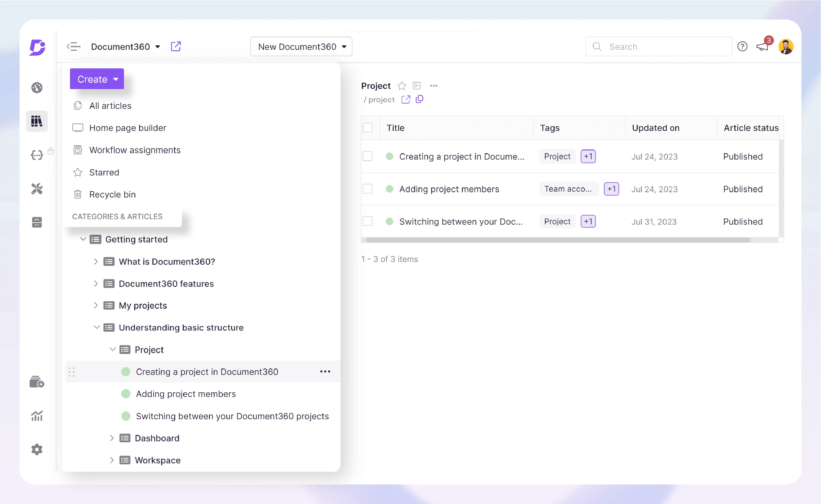This screenshot has height=504, width=821.
Task: Open Adding project members article title in table
Action: point(449,189)
